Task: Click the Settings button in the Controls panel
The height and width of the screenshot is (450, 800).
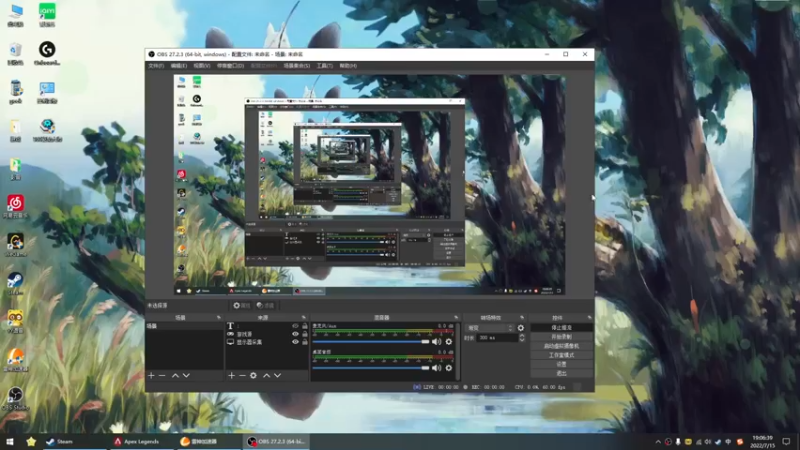Action: click(561, 364)
